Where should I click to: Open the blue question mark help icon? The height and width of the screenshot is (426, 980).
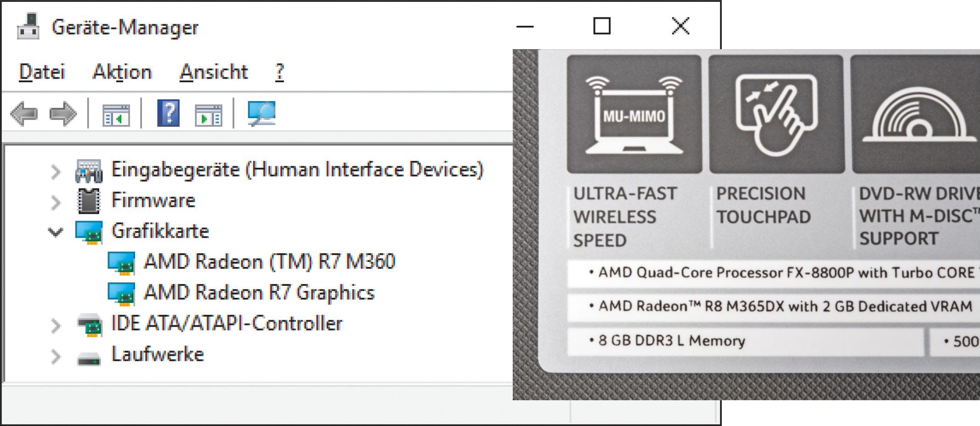point(168,113)
